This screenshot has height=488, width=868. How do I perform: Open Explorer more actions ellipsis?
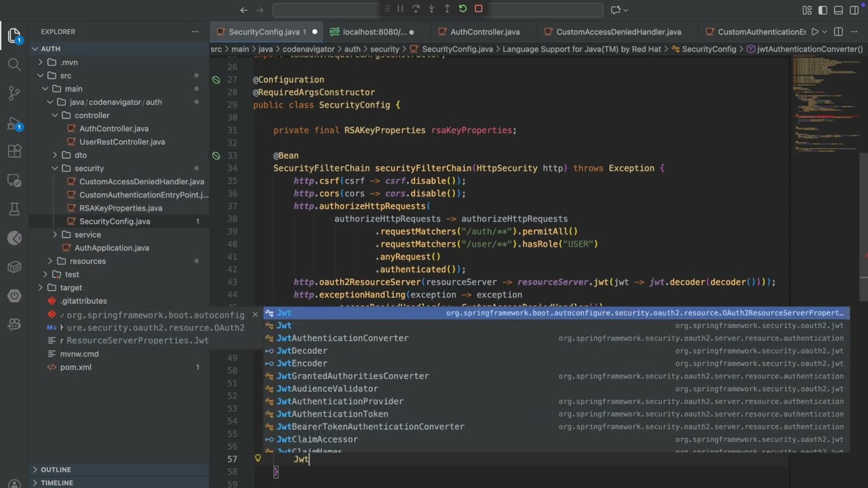tap(195, 32)
